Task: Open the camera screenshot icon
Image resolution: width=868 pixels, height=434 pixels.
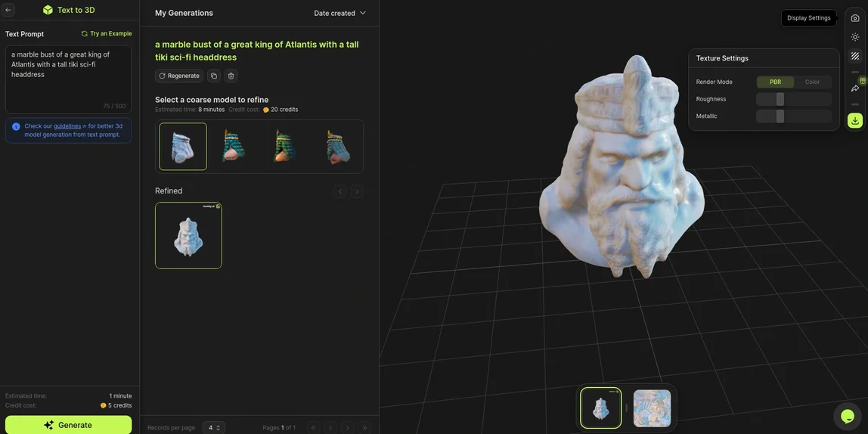Action: [854, 18]
